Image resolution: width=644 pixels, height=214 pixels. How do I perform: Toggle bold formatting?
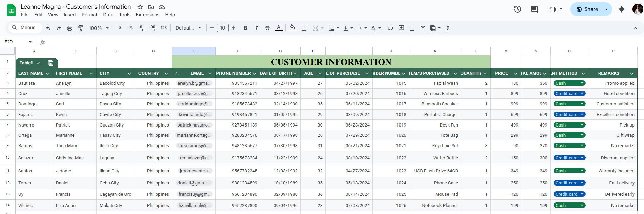pos(245,28)
